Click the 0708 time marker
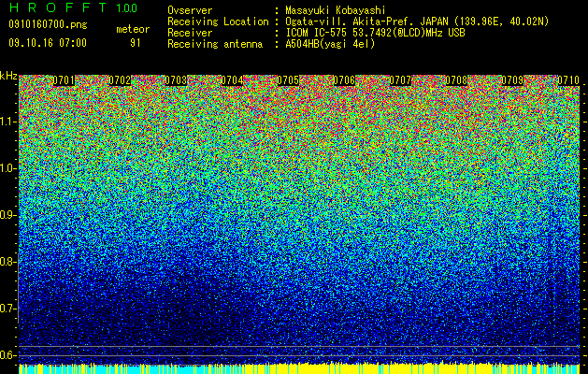The height and width of the screenshot is (374, 588). click(456, 80)
